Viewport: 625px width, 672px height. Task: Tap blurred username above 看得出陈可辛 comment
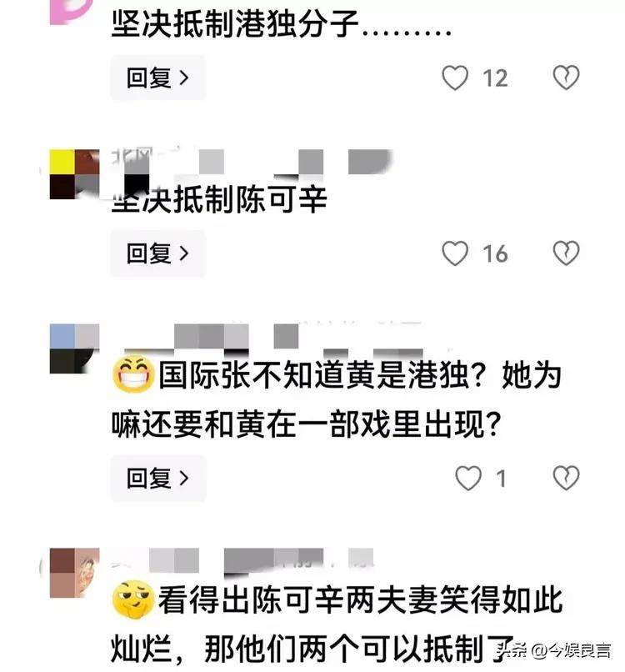[242, 560]
